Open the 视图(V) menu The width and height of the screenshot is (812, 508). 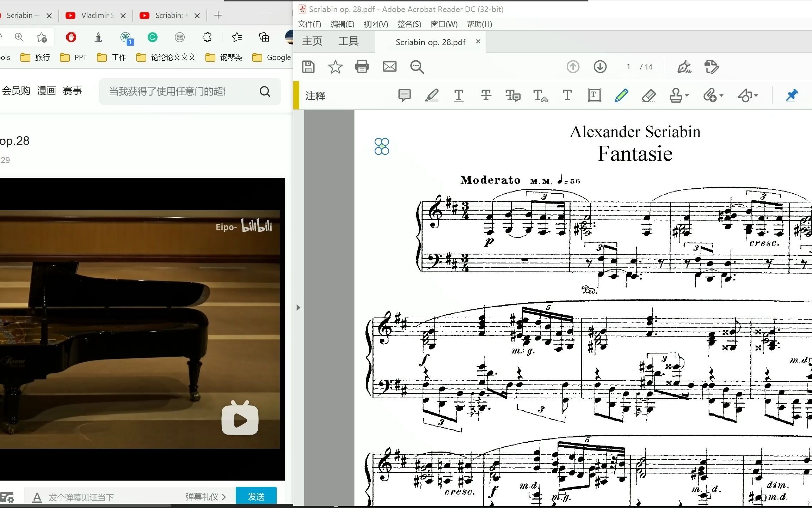(x=376, y=24)
